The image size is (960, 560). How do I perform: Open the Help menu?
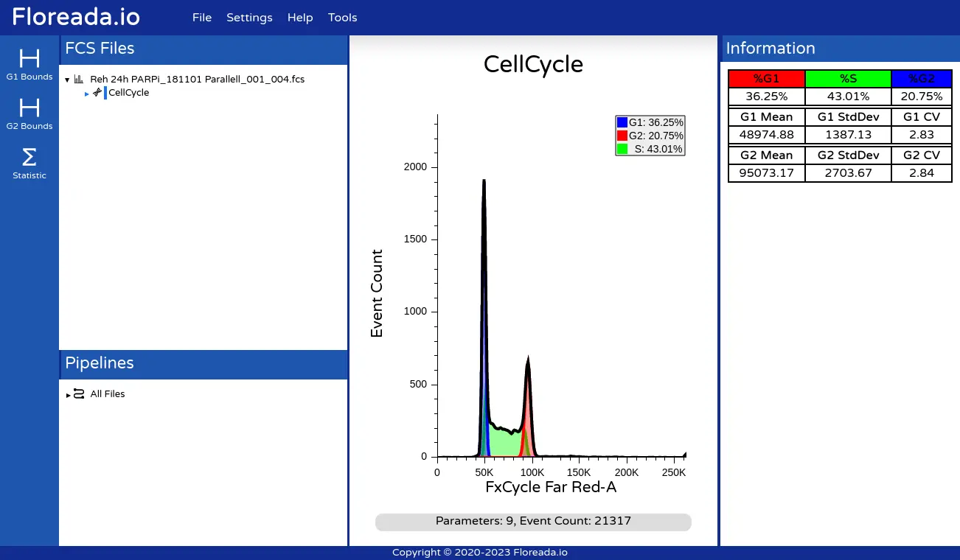[x=300, y=18]
